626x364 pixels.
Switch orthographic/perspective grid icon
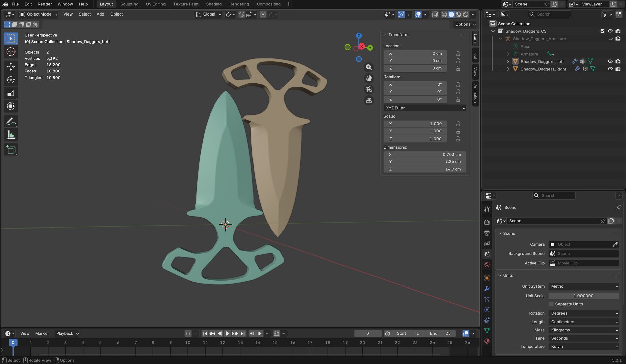click(x=369, y=100)
